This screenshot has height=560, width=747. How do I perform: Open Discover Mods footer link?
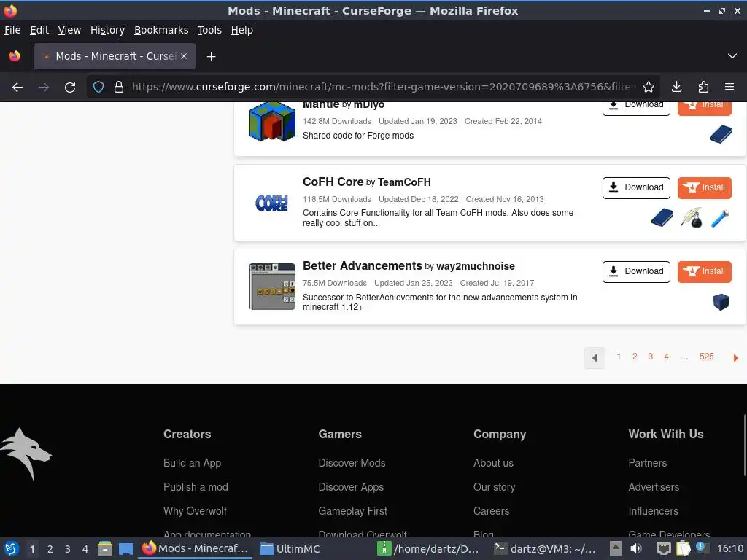click(352, 463)
